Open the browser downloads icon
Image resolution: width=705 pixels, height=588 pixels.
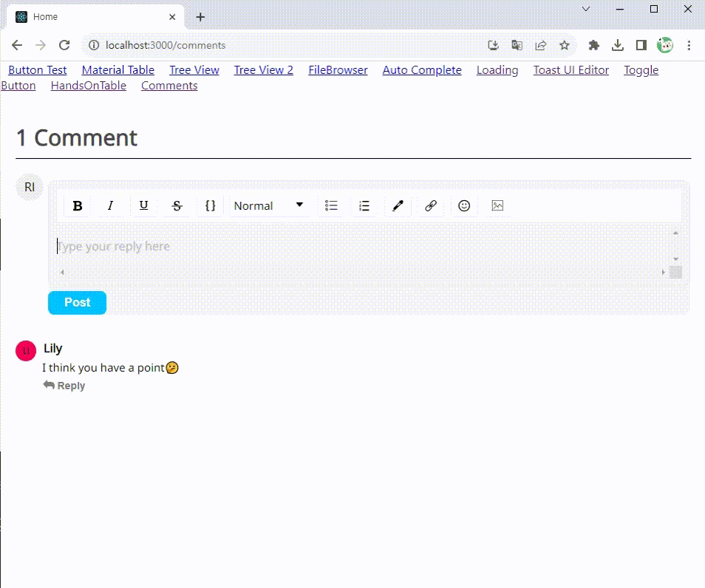click(x=618, y=45)
